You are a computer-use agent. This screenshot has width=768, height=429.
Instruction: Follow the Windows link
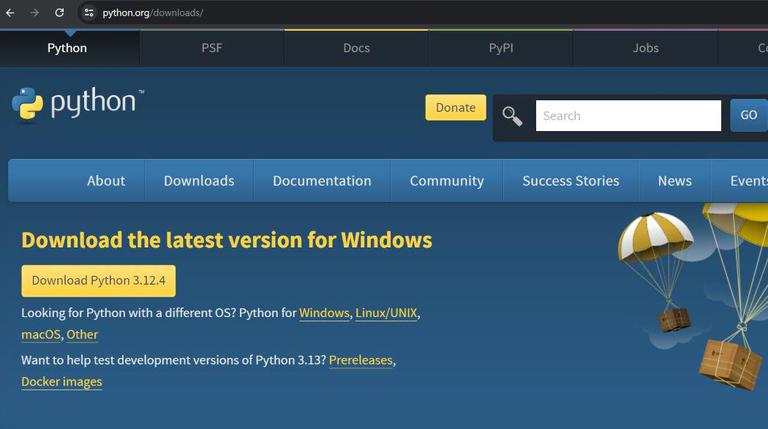[324, 313]
